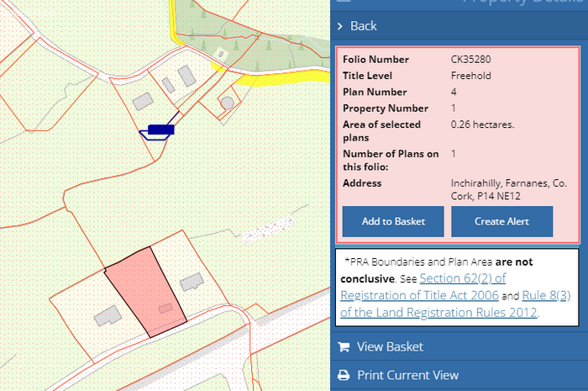Click the circular structure on the map

pos(226,103)
